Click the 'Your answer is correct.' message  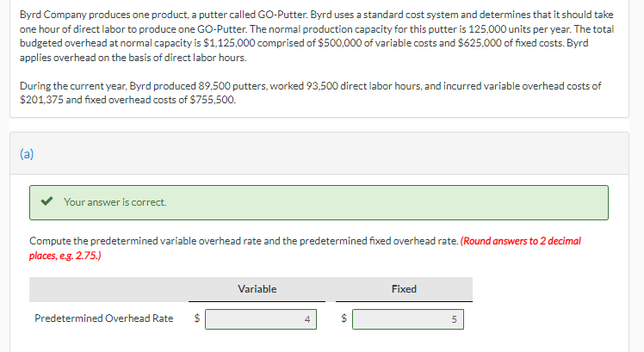click(x=115, y=202)
